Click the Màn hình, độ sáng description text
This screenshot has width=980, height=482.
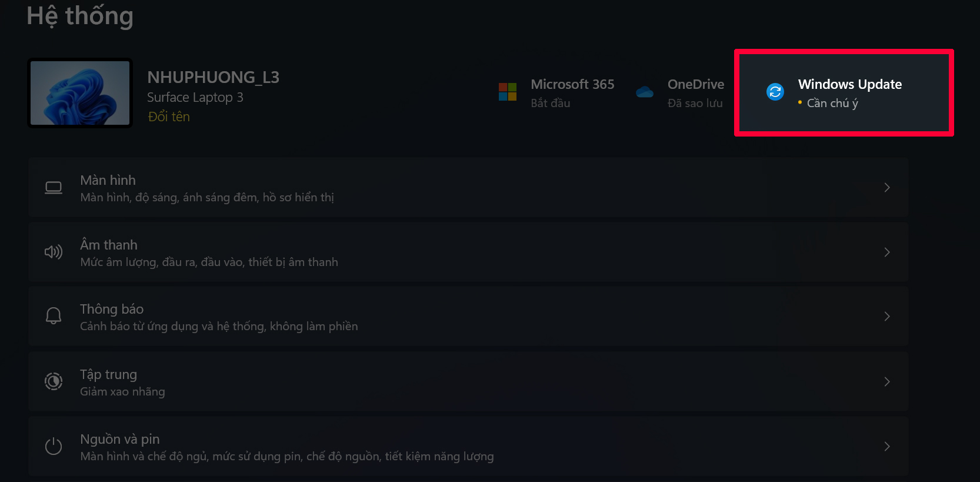coord(207,197)
